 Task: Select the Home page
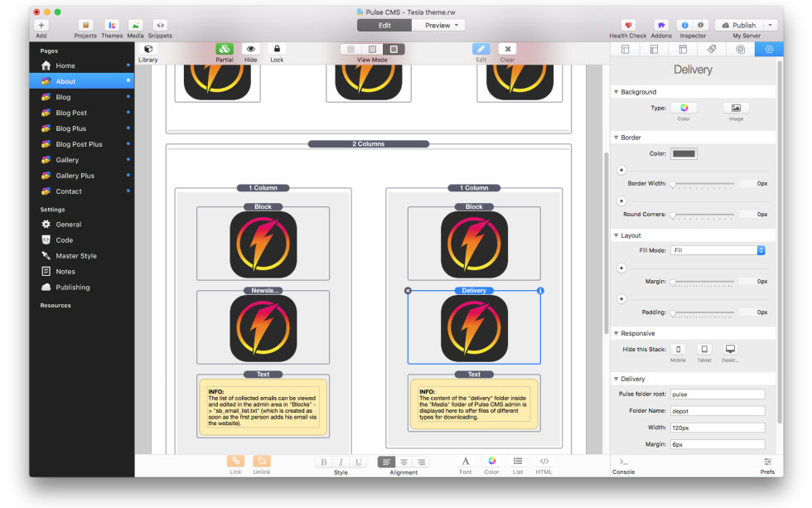[82, 65]
